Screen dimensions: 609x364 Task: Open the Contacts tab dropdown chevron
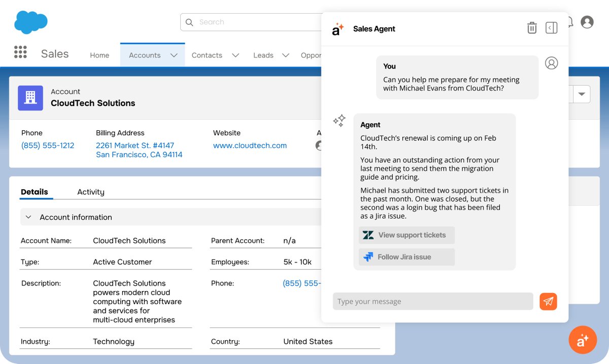[235, 55]
